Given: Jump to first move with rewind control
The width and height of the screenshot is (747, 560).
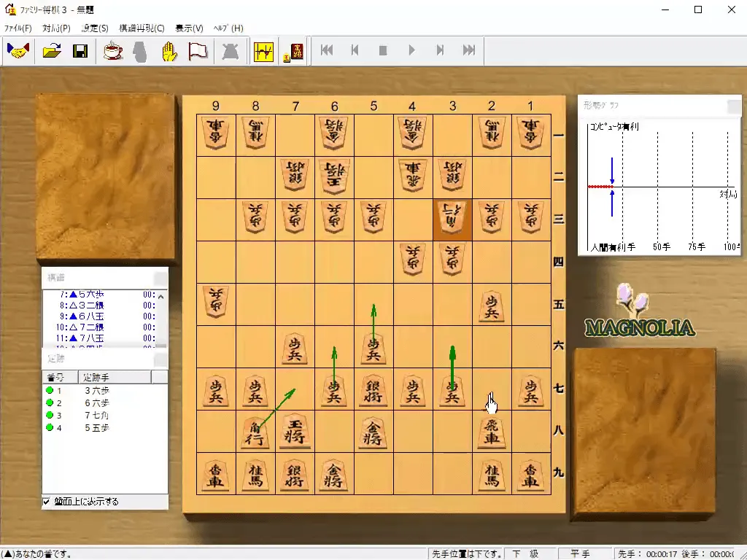Looking at the screenshot, I should tap(327, 50).
